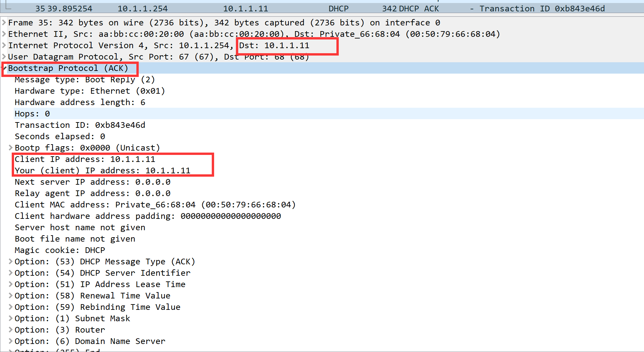This screenshot has height=352, width=644.
Task: Expand Option 51 IP Address Lease Time
Action: (10, 284)
